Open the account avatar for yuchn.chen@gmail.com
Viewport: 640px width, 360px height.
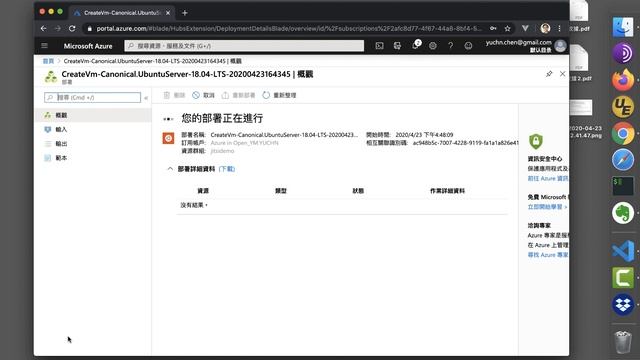point(560,46)
